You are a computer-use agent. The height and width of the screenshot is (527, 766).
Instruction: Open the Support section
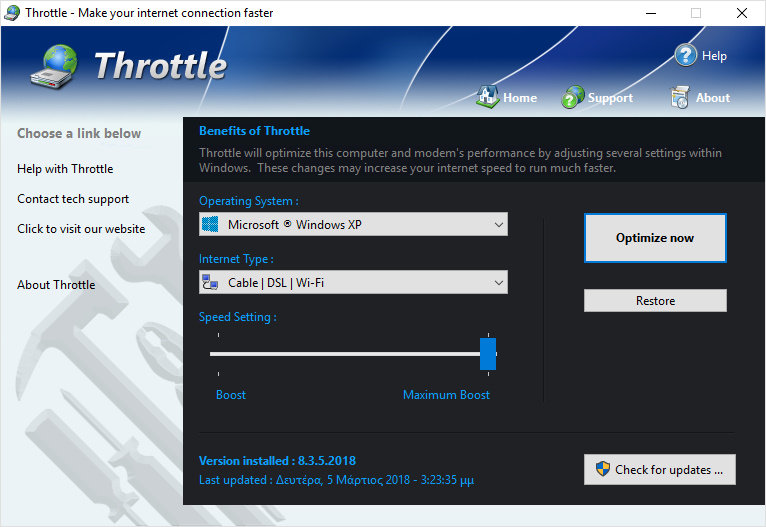pos(610,98)
